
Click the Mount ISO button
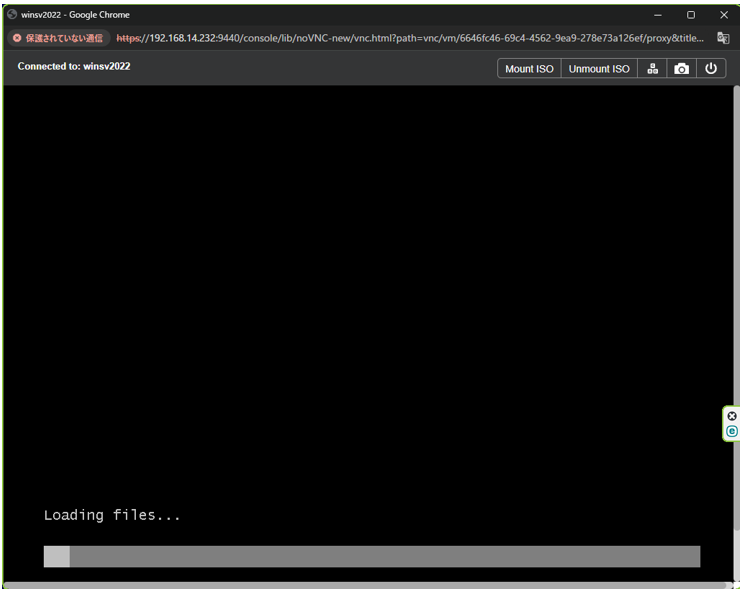[529, 69]
